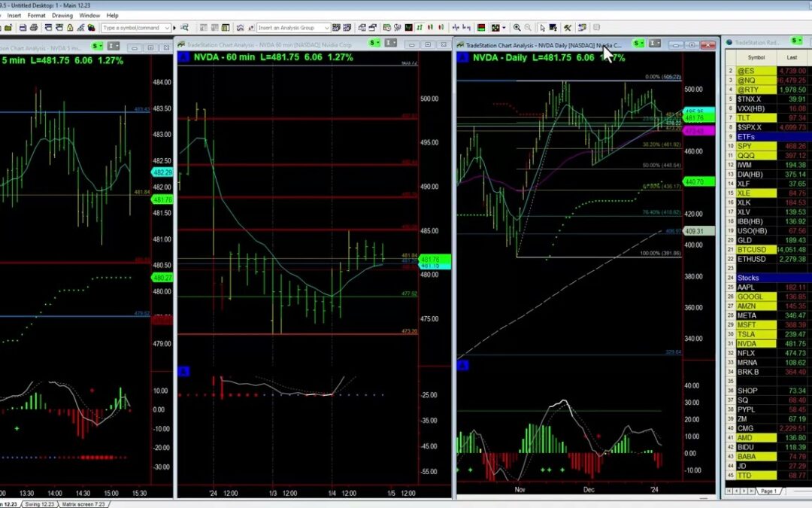This screenshot has height=508, width=812.
Task: Open the Window menu
Action: pyautogui.click(x=89, y=16)
